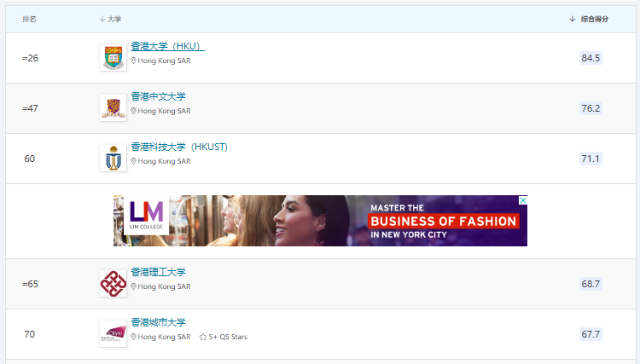
Task: Click the red 香港理工大学 knot logo
Action: pos(113,283)
